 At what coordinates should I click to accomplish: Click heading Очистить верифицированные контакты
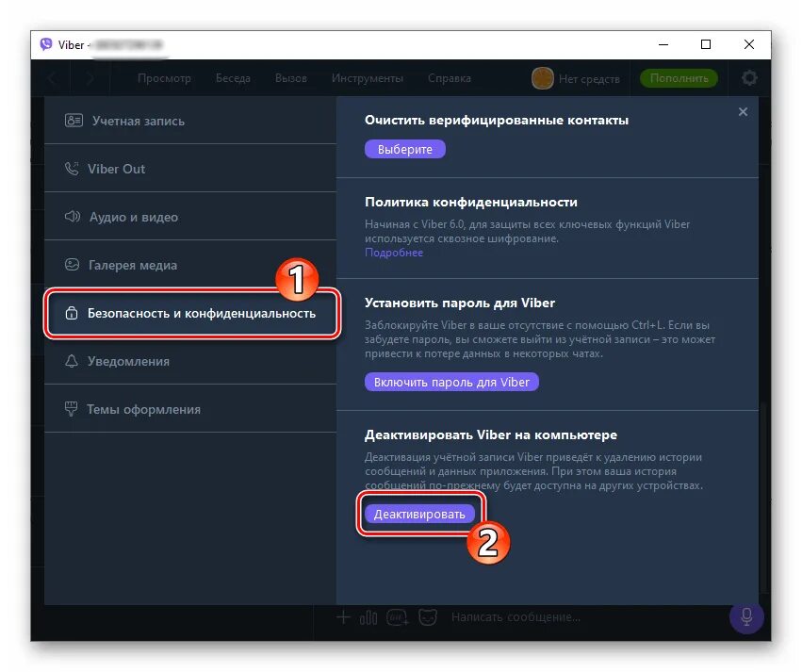[x=496, y=121]
